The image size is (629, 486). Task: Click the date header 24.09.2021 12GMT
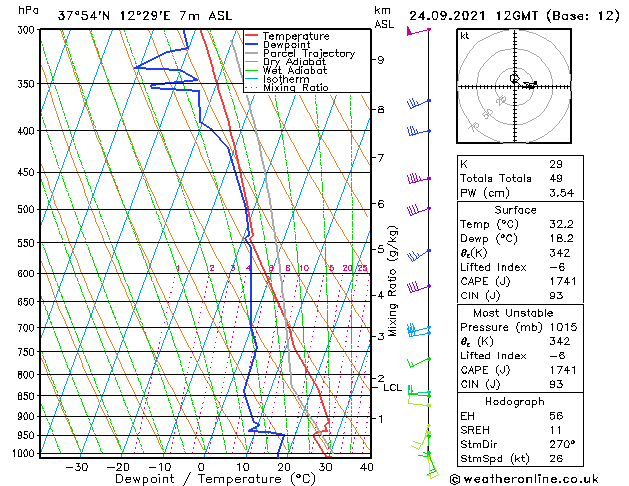(x=473, y=16)
